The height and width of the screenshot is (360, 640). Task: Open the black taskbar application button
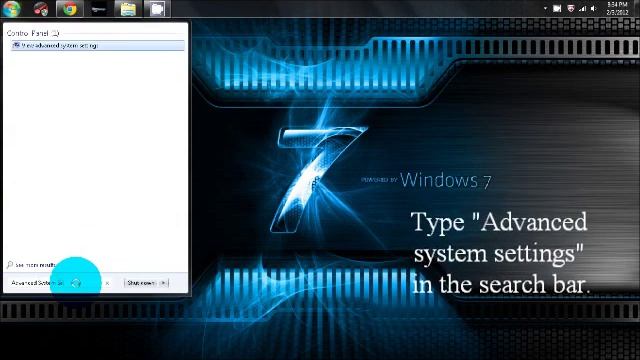coord(99,9)
